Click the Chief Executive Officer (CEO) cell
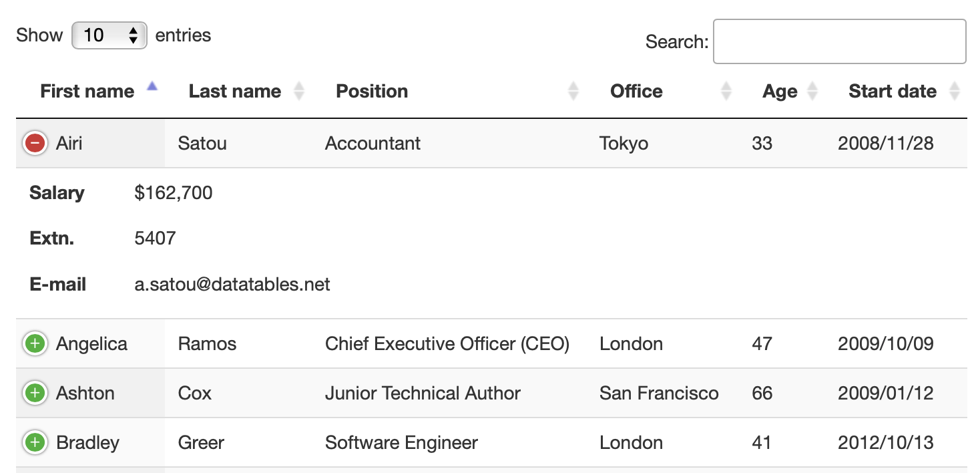 [x=447, y=344]
